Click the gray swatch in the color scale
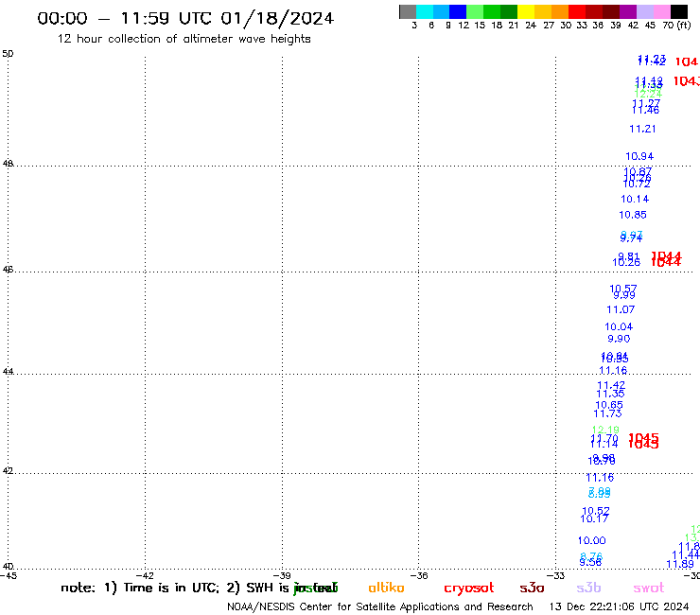 [408, 11]
